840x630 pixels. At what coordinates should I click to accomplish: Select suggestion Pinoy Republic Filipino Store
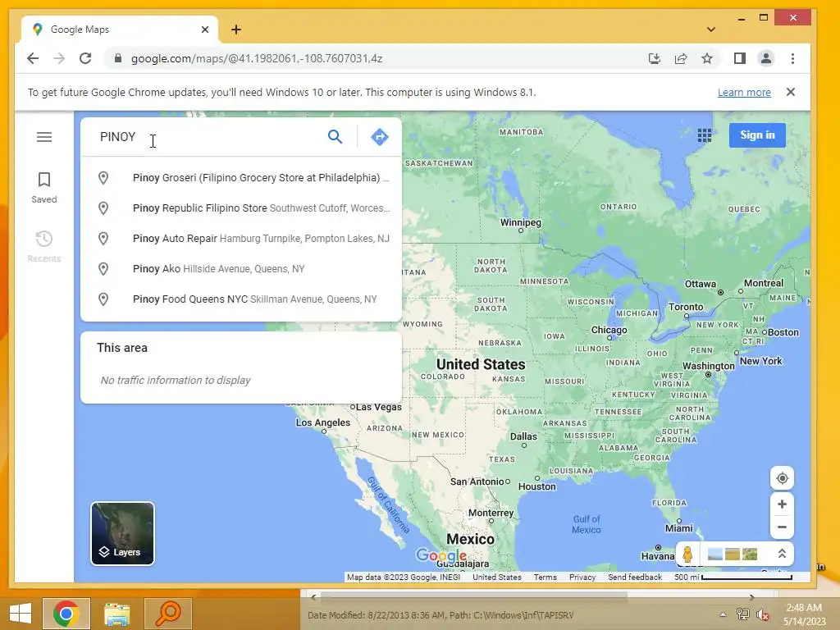tap(241, 208)
